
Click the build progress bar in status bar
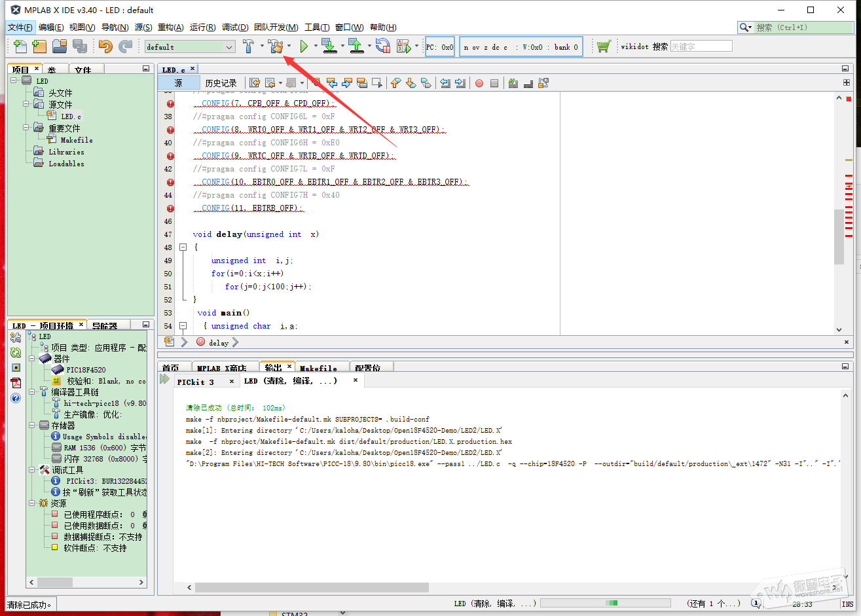pyautogui.click(x=606, y=603)
